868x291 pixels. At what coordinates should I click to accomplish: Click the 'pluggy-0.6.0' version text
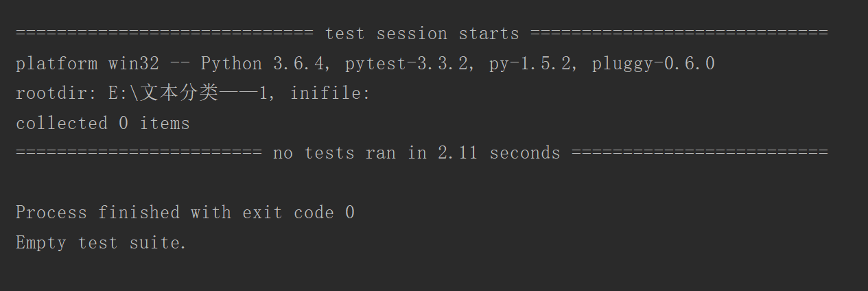point(653,64)
